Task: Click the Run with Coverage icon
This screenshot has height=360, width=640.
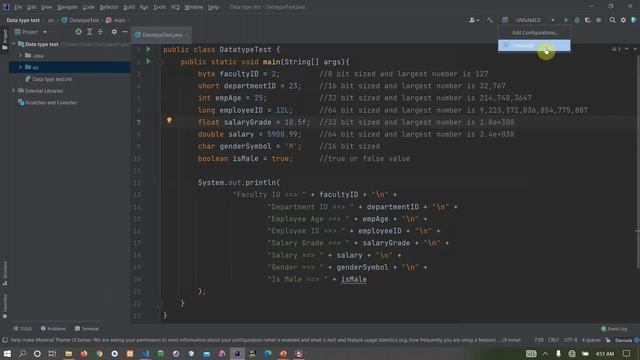Action: (588, 20)
